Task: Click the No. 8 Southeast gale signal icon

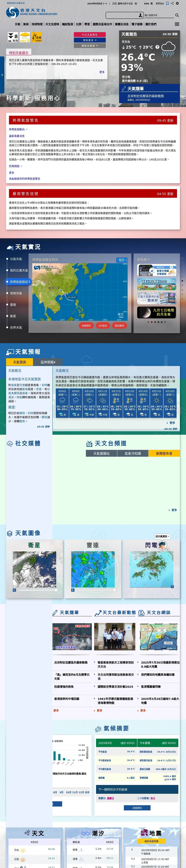Action: coord(13,37)
